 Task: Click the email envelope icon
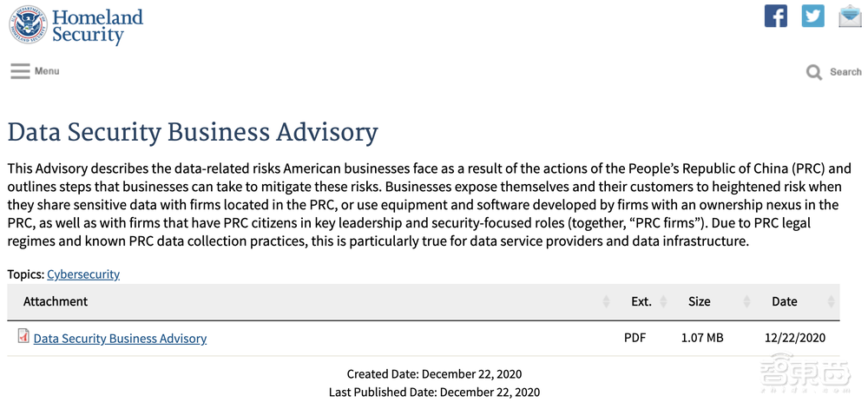pos(849,16)
